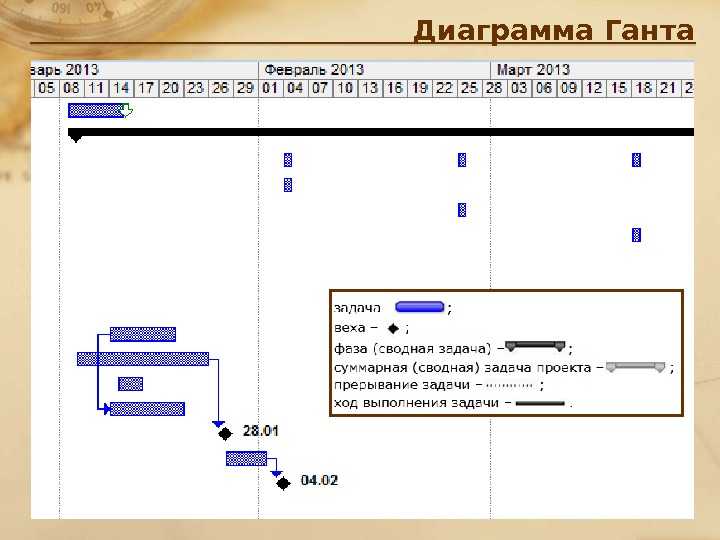This screenshot has height=540, width=720.
Task: Click legend text 'фаза (сводная задача)'
Action: 413,349
